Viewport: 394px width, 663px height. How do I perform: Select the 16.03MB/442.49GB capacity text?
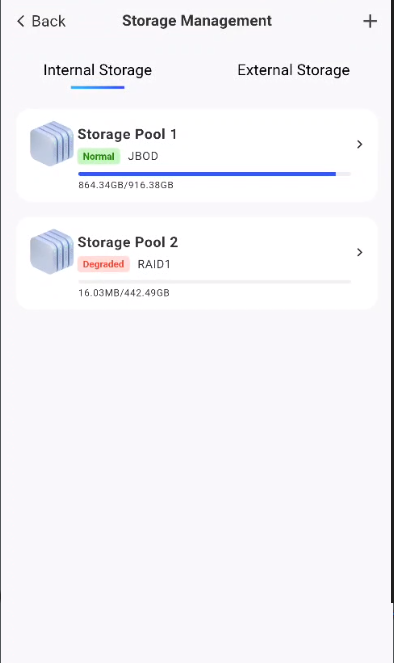coord(124,293)
